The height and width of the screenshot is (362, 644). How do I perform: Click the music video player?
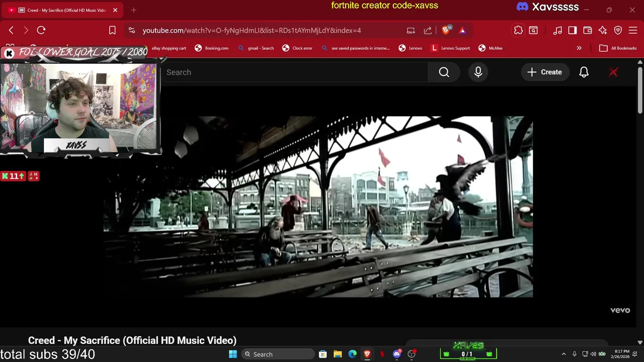(318, 207)
